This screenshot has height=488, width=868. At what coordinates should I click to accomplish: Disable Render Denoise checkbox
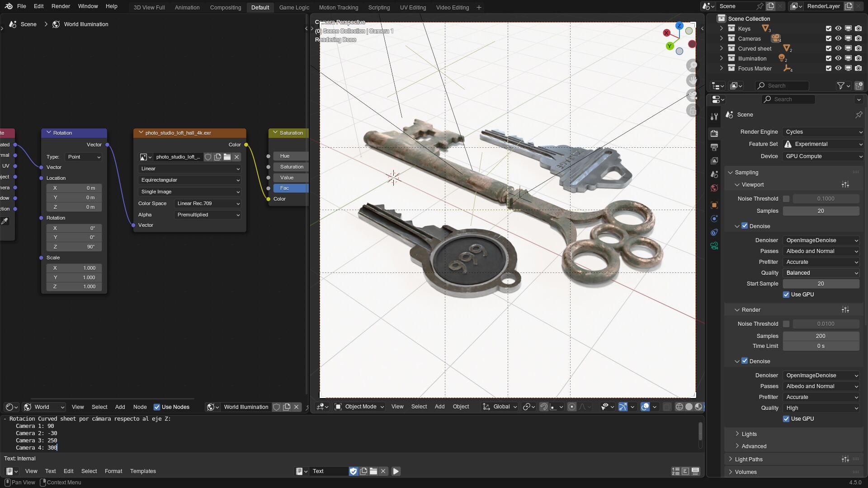(x=745, y=361)
